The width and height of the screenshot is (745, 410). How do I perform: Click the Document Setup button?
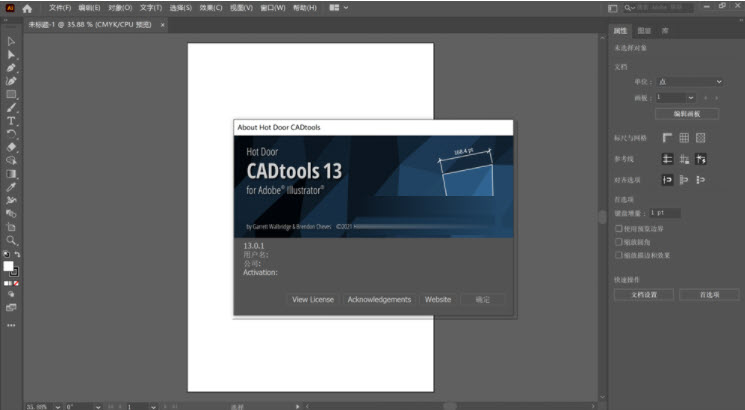click(644, 295)
